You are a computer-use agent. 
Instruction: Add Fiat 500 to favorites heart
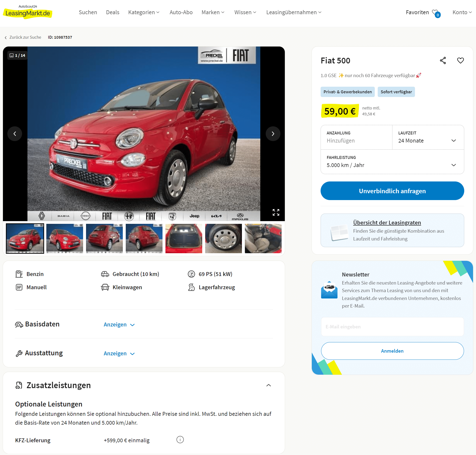pos(460,60)
